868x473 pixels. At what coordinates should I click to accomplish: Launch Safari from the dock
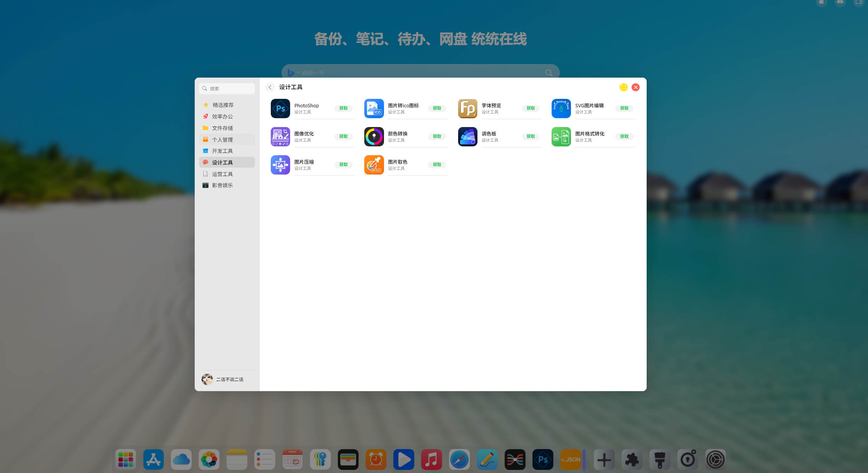click(x=459, y=459)
